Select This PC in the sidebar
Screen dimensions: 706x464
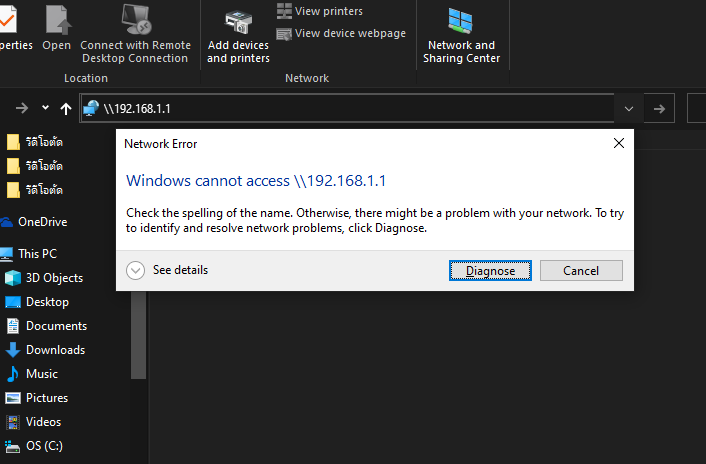point(37,254)
